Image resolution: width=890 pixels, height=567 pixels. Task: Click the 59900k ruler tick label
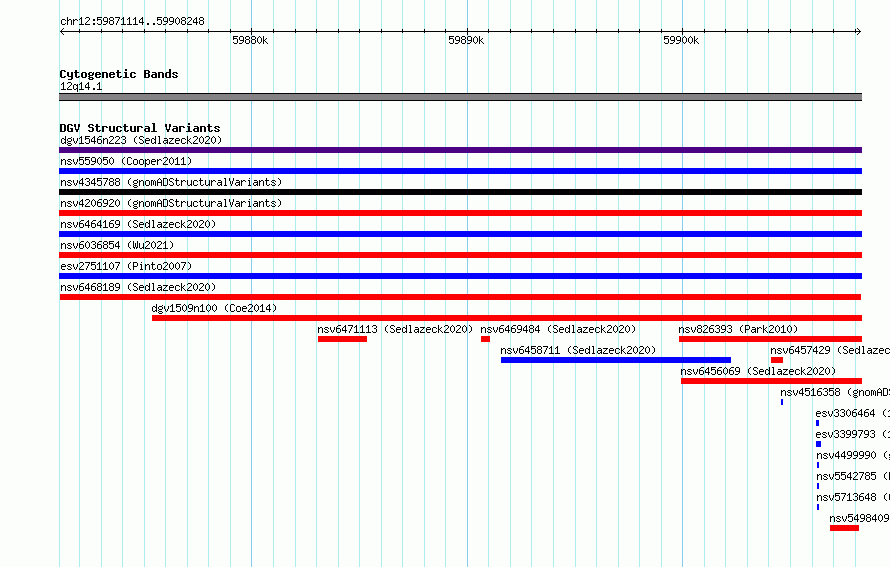681,40
